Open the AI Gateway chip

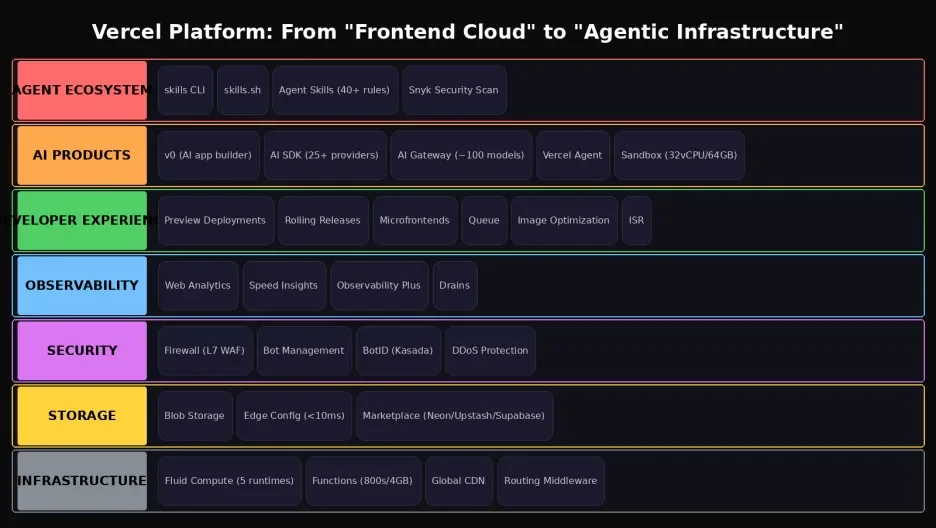[x=461, y=155]
